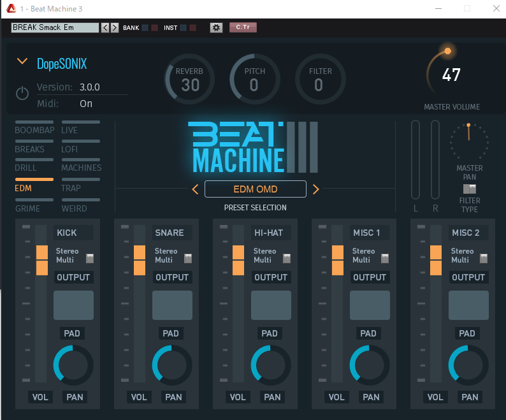Click the HI-HAT volume fader handle
506x420 pixels.
[x=238, y=260]
